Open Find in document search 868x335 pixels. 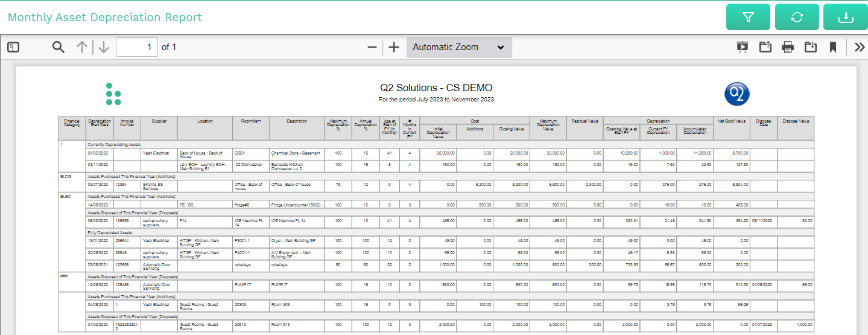coord(58,47)
